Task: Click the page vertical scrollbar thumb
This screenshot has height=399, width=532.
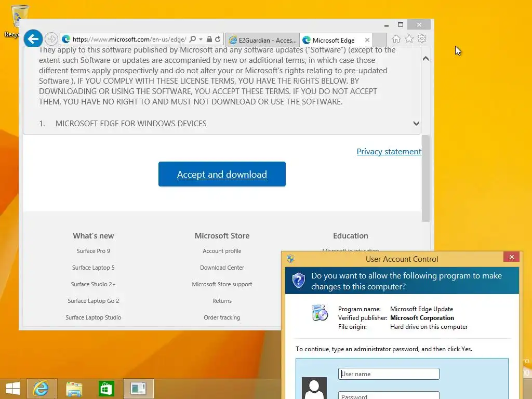Action: pos(425,179)
